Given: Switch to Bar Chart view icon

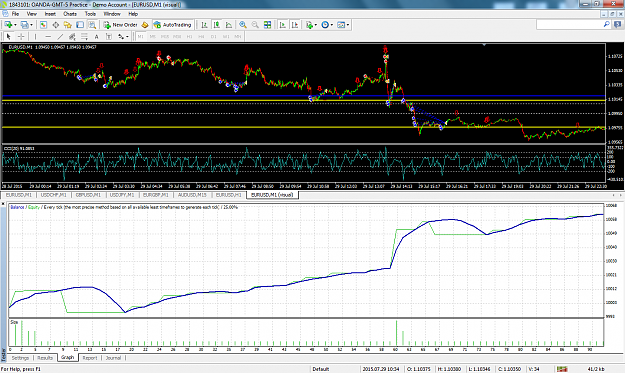Looking at the screenshot, I should click(204, 25).
